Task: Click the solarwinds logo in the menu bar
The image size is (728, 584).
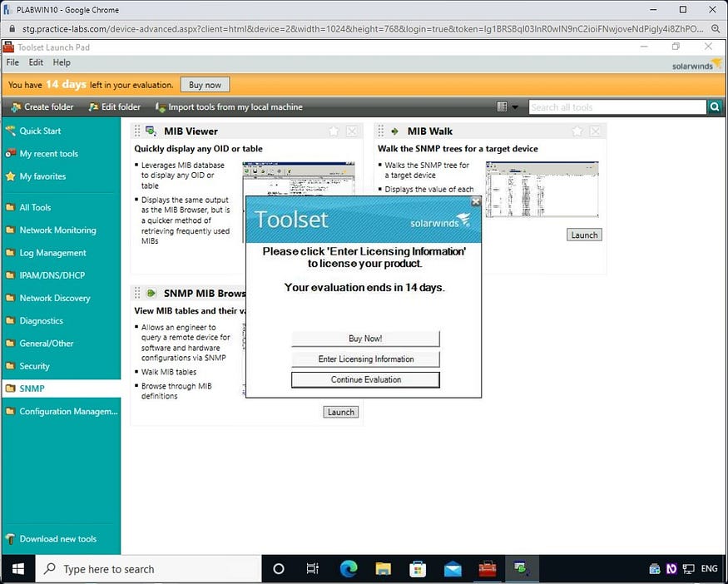Action: tap(696, 64)
